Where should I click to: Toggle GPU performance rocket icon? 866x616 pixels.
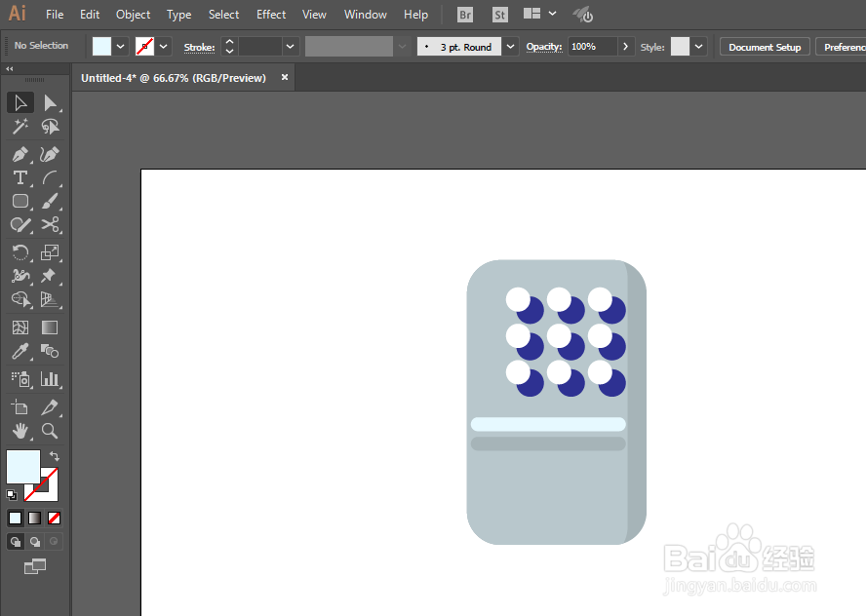point(582,15)
